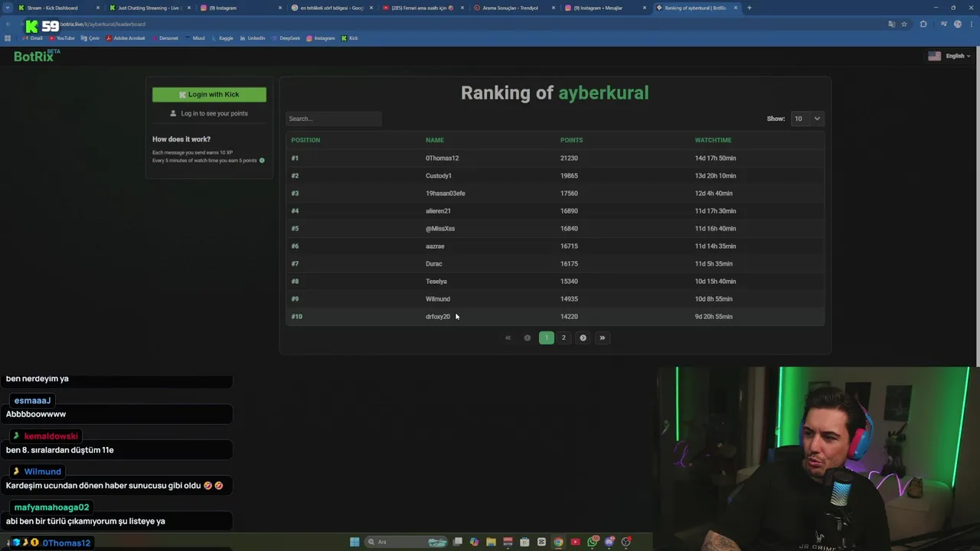This screenshot has width=980, height=551.
Task: Switch to Just Chatting Streaming tab
Action: point(149,8)
